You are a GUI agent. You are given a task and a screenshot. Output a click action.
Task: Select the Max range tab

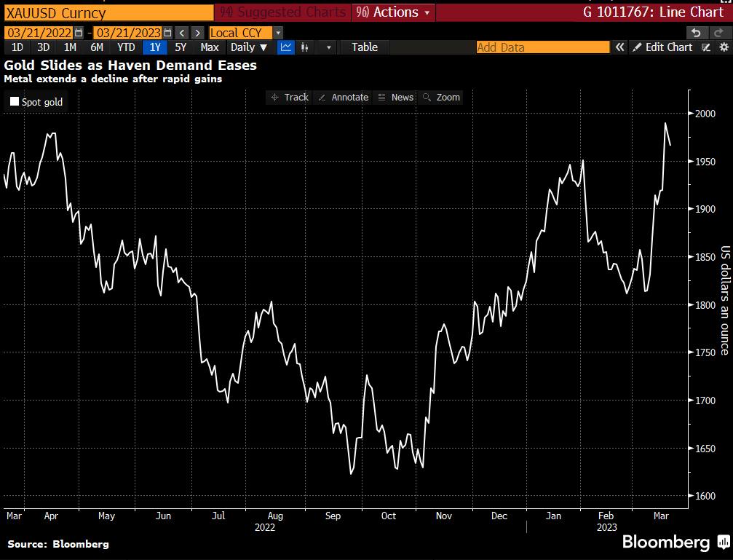pyautogui.click(x=210, y=47)
